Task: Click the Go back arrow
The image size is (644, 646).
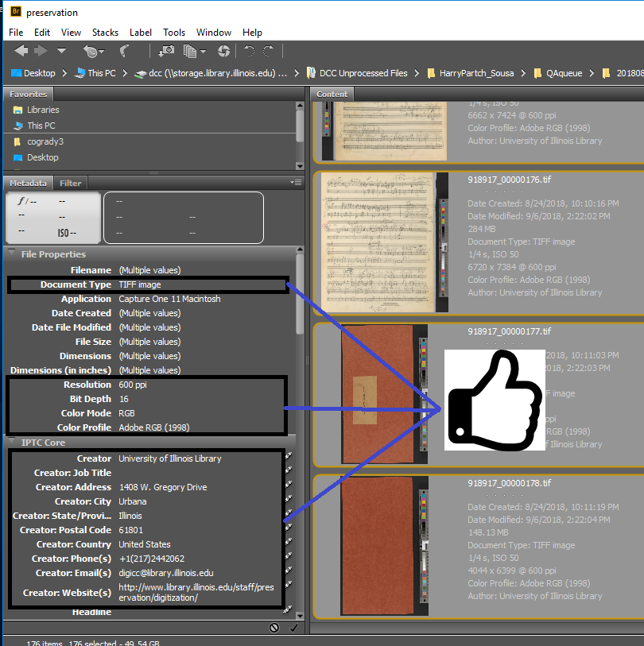Action: tap(21, 51)
